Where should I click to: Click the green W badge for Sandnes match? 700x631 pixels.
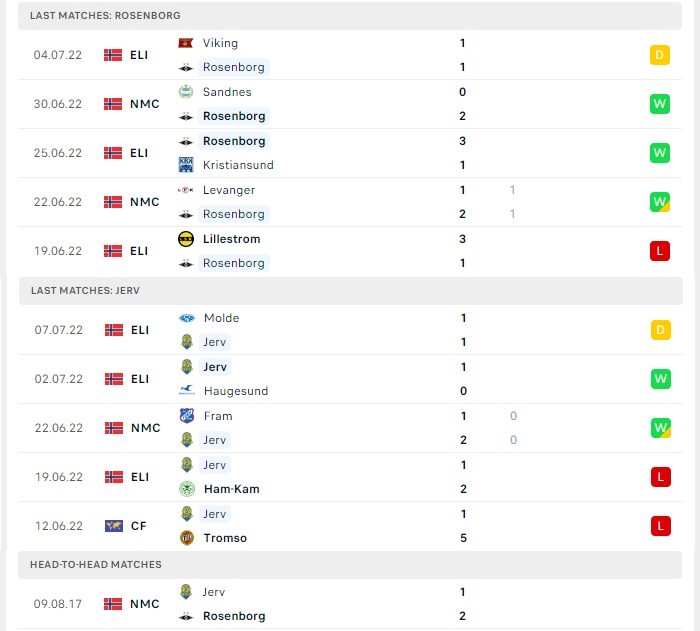point(659,104)
